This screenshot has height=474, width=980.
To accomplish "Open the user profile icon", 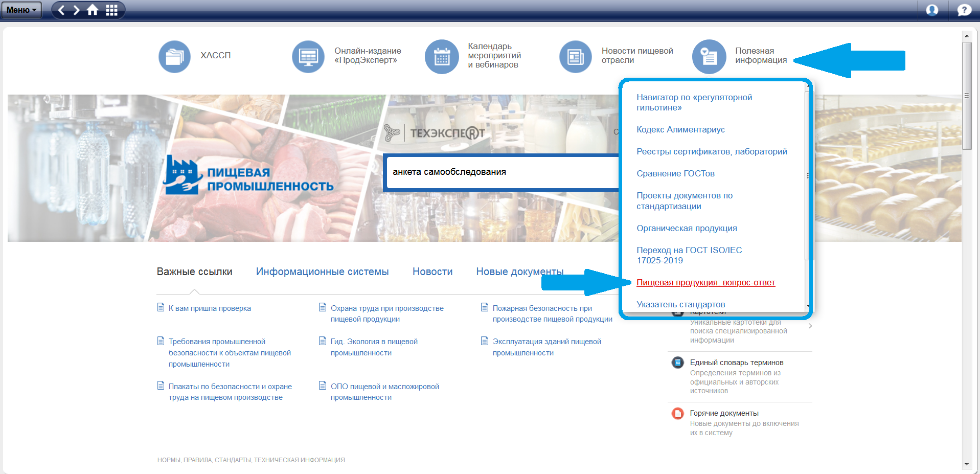I will tap(932, 10).
